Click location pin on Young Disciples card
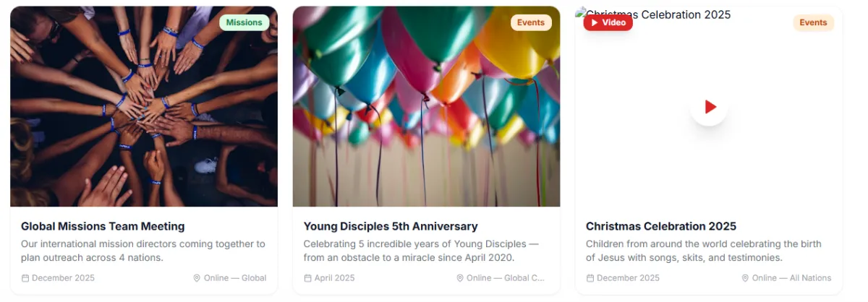This screenshot has width=868, height=302. pyautogui.click(x=460, y=278)
